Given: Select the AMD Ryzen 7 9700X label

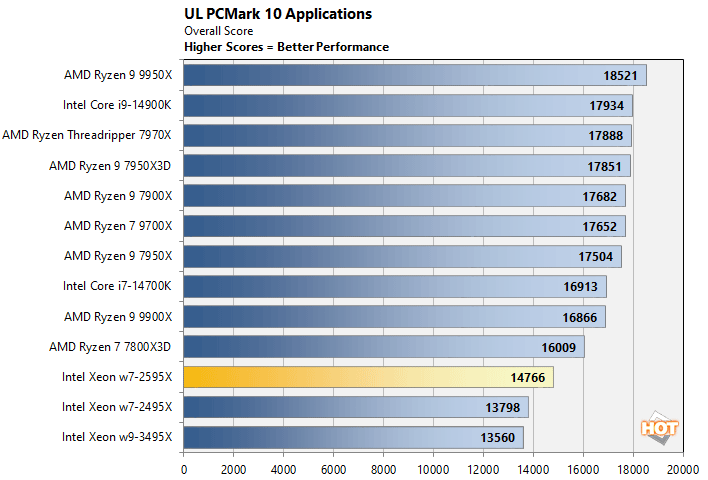Looking at the screenshot, I should tap(118, 226).
